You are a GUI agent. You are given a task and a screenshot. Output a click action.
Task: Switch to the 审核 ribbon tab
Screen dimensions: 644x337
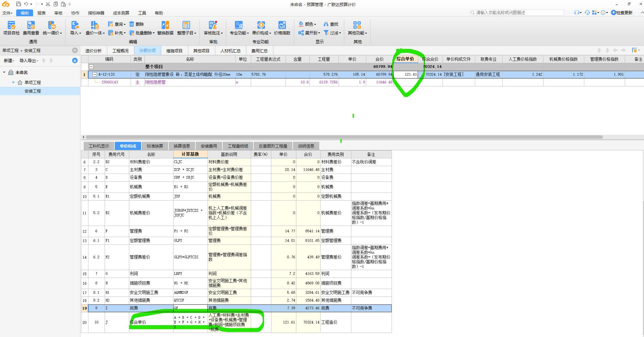58,13
